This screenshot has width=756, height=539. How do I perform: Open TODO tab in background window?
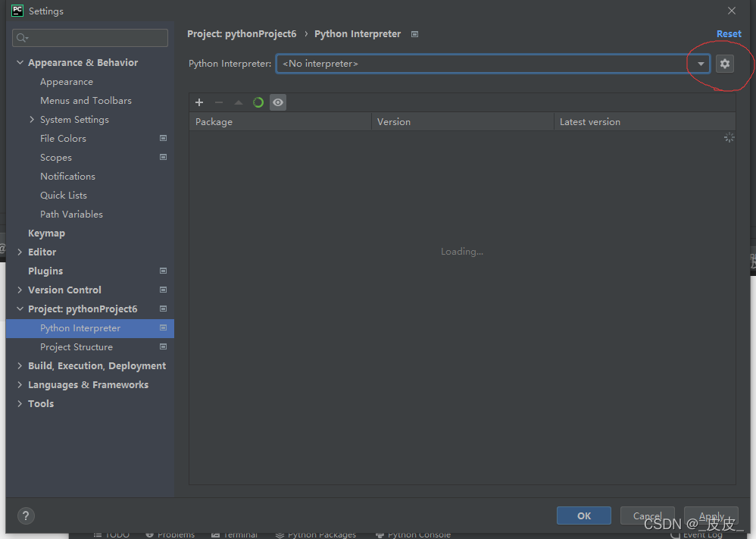tap(111, 534)
